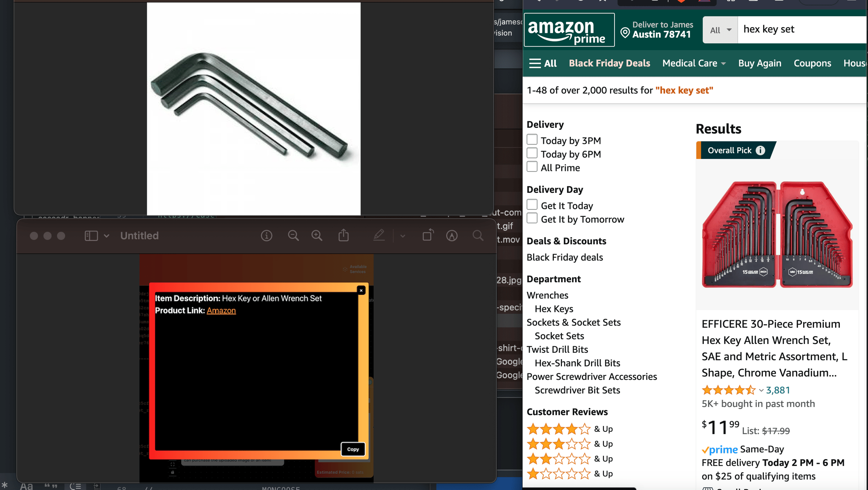Click the Preview info inspector icon
This screenshot has width=868, height=490.
pyautogui.click(x=267, y=236)
